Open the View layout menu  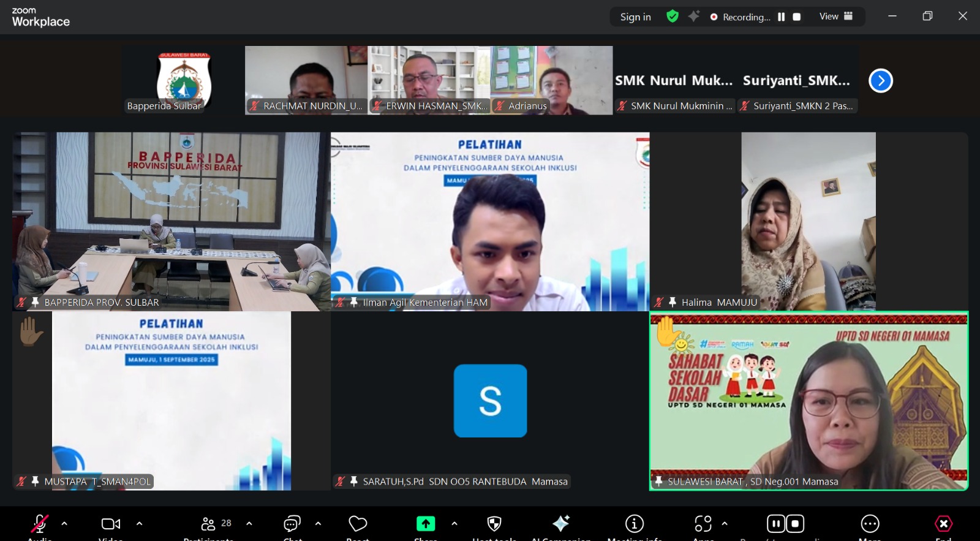[836, 17]
